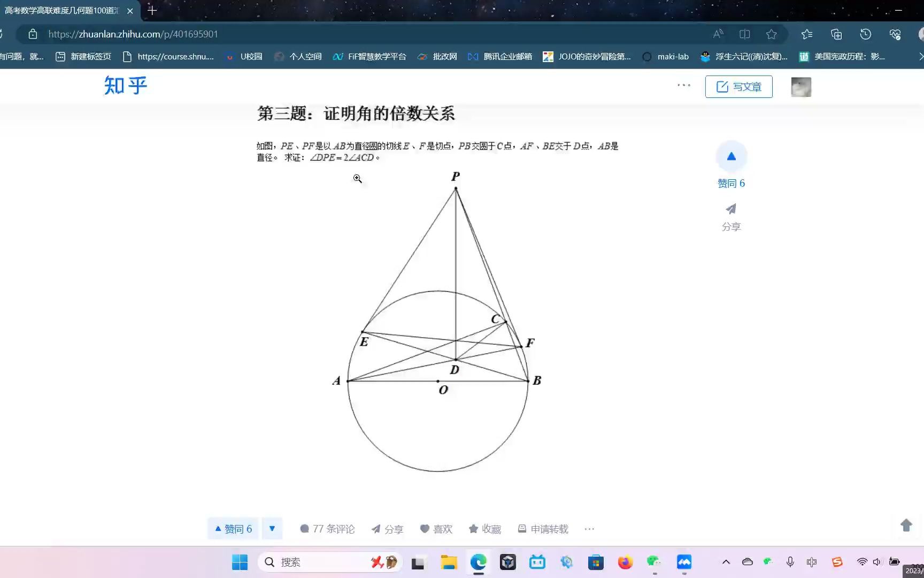This screenshot has height=578, width=924.
Task: Expand the bookmarks overflow chevron
Action: pyautogui.click(x=920, y=57)
